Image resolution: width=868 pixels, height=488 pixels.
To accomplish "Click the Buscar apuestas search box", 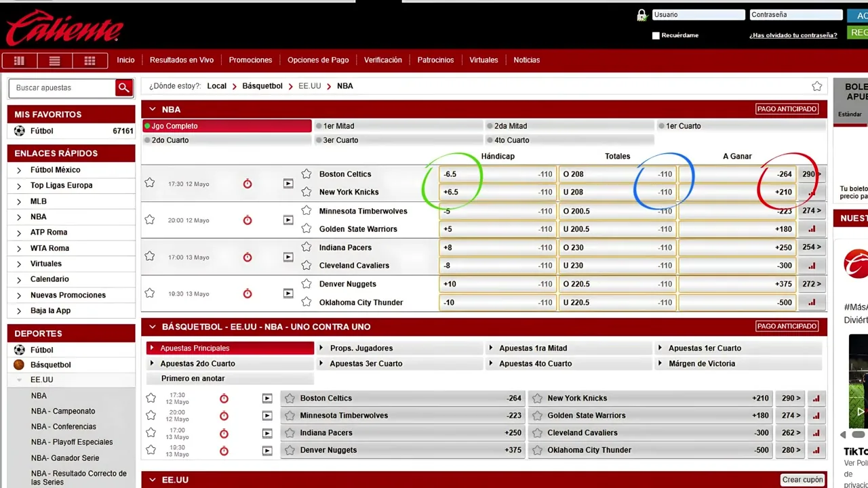I will point(62,87).
